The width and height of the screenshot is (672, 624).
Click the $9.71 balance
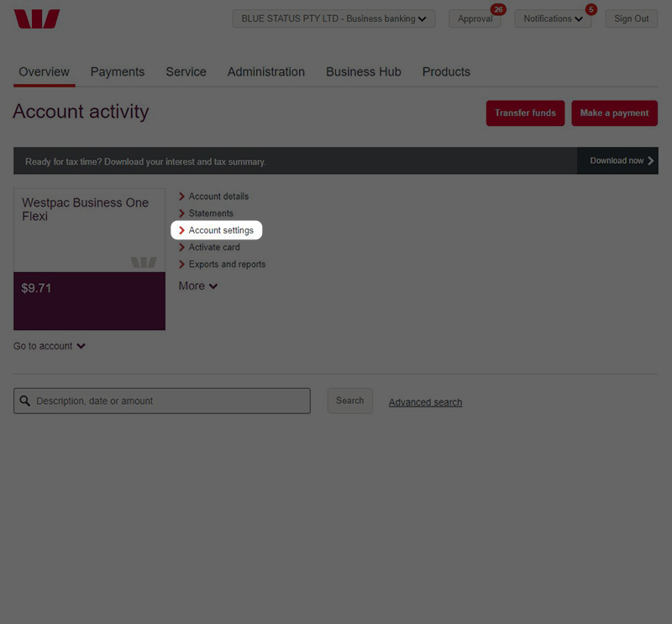pos(36,288)
